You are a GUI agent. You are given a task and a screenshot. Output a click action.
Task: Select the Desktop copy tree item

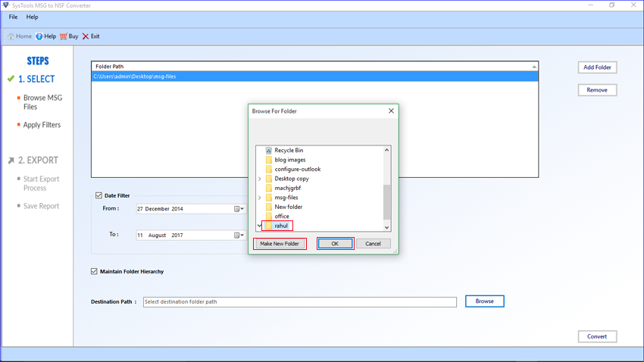(292, 179)
